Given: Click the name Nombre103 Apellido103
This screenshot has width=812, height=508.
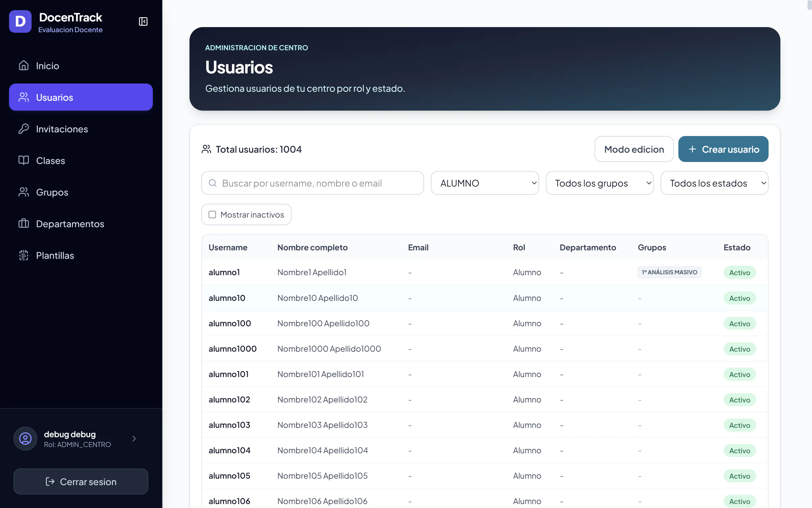Looking at the screenshot, I should tap(323, 425).
